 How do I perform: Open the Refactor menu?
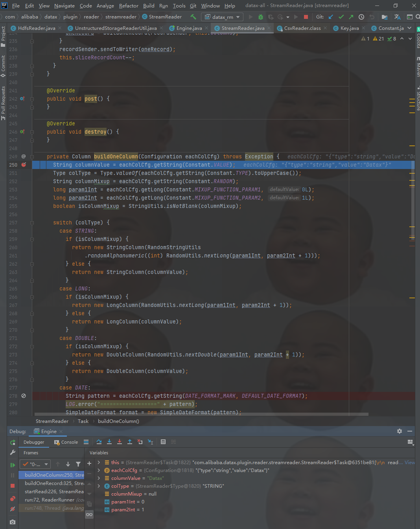pyautogui.click(x=129, y=6)
